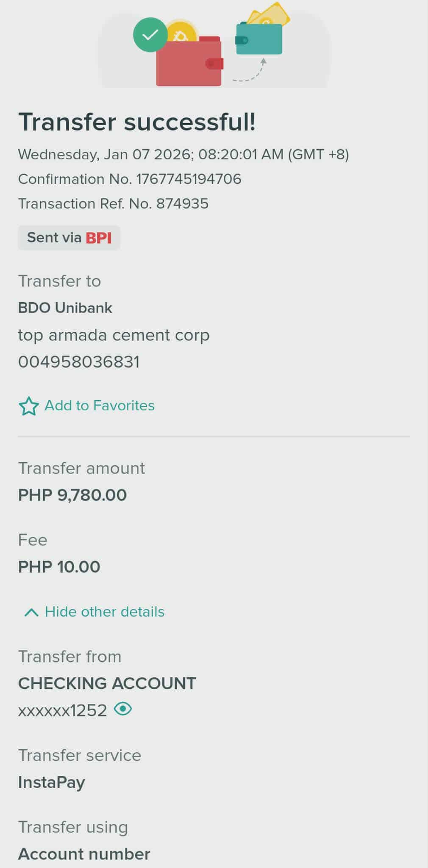Image resolution: width=428 pixels, height=868 pixels.
Task: Click the star icon for favorites
Action: (x=29, y=406)
